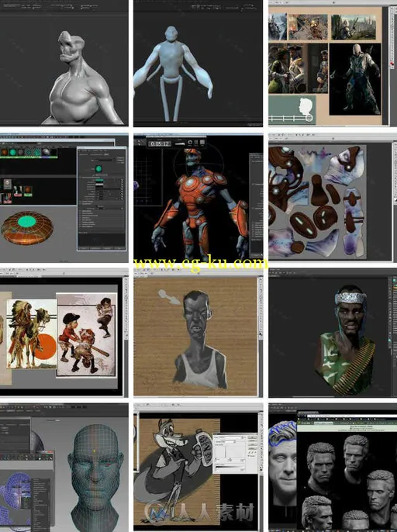Screen dimensions: 397x532
Task: Select the checkered teal texture node
Action: (37, 152)
